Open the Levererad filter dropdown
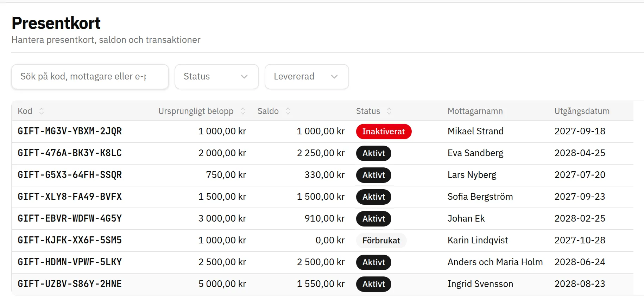 (307, 77)
